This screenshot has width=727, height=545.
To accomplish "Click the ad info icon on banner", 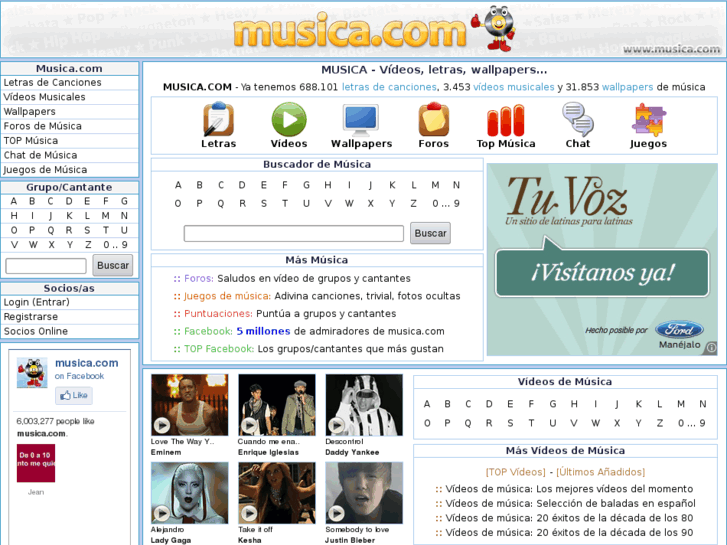I will tap(711, 347).
